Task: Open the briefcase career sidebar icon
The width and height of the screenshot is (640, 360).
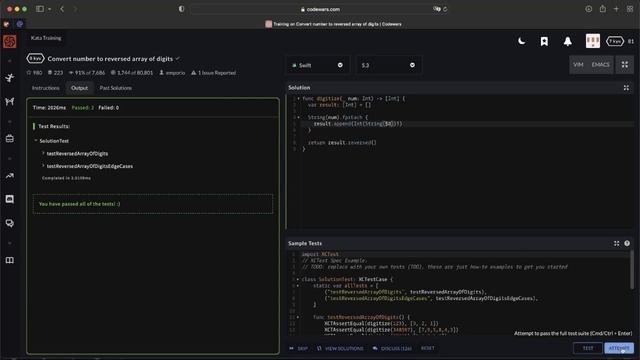Action: point(10,139)
